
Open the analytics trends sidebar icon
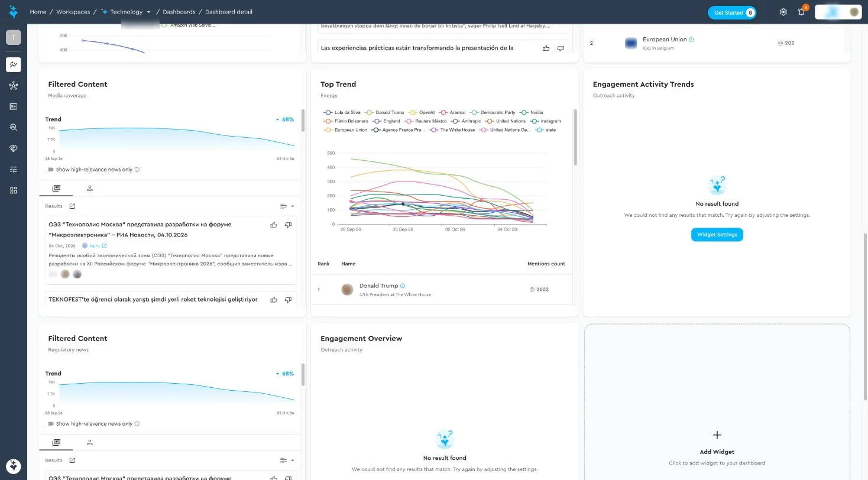(x=13, y=64)
